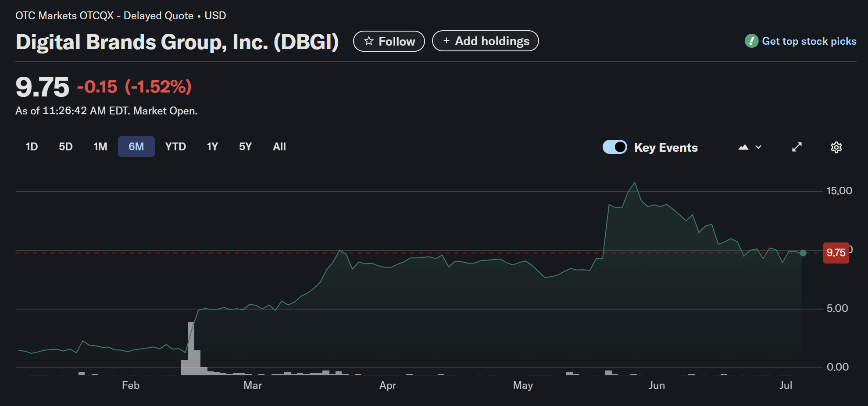This screenshot has width=868, height=406.
Task: Click the late-May price peak on chart
Action: click(x=634, y=183)
